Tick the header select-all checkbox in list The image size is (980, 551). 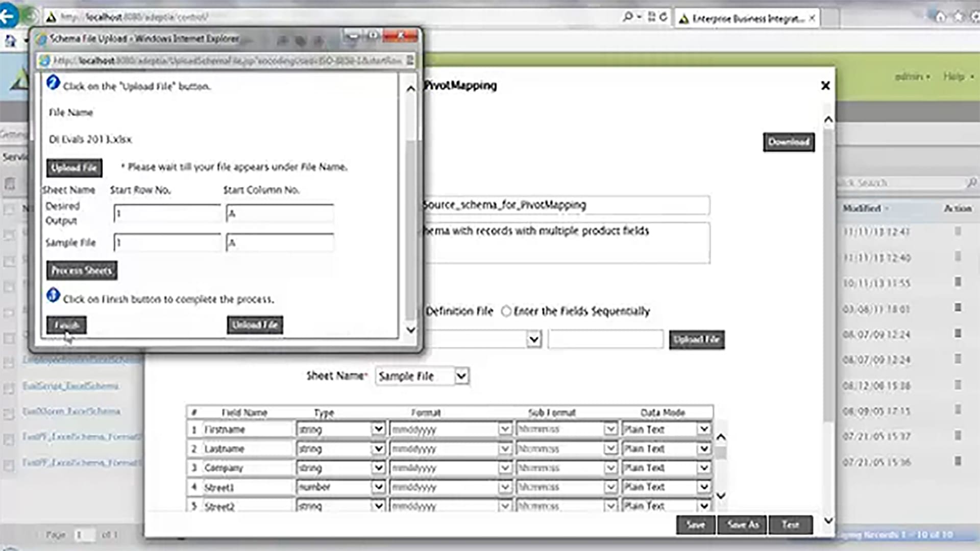[9, 209]
